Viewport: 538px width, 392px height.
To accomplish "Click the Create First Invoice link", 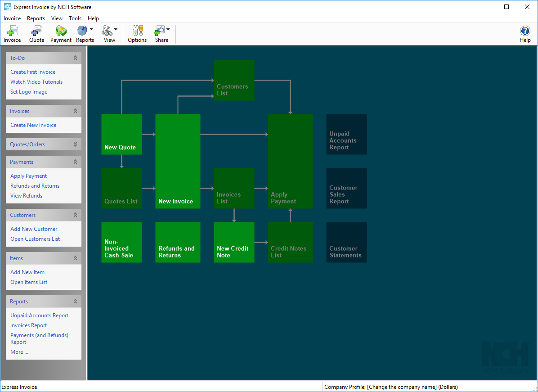I will (32, 72).
